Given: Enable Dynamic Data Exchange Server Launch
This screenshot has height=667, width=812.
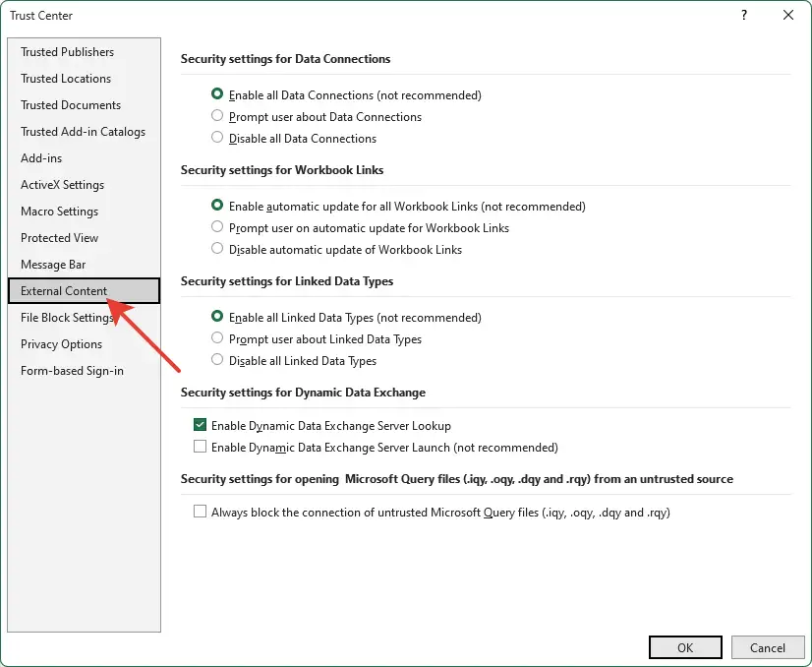Looking at the screenshot, I should coord(200,446).
